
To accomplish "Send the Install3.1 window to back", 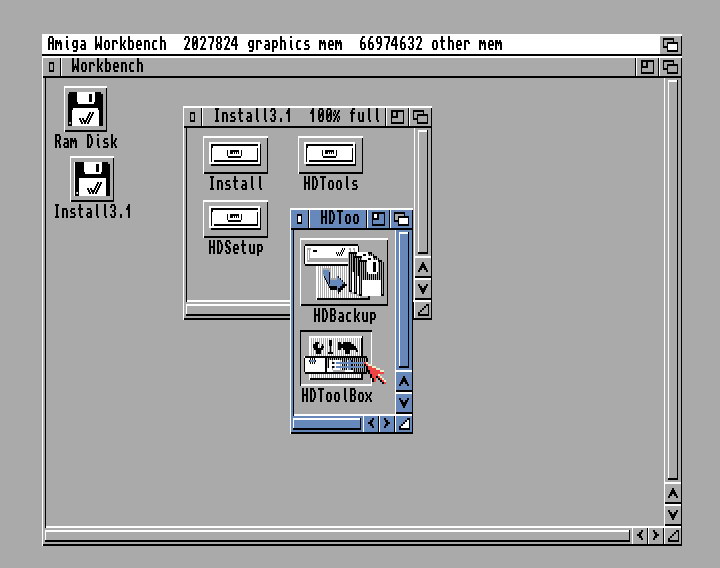I will tap(422, 117).
